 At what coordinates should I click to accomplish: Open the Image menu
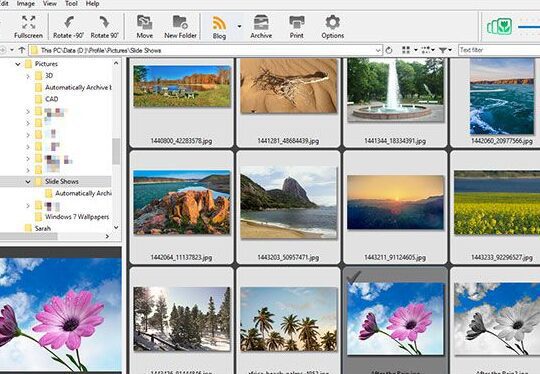coord(25,4)
